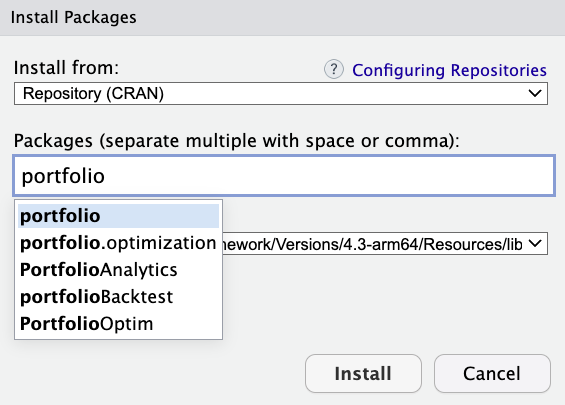The image size is (565, 405).
Task: Select PortfolioOptim suggestion
Action: 118,324
